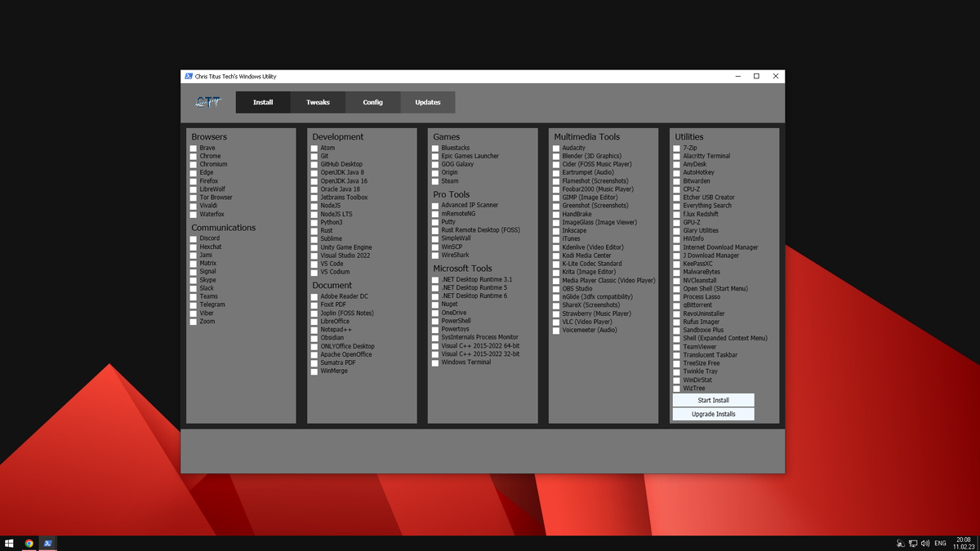Check the LibreOffice option

tap(314, 322)
